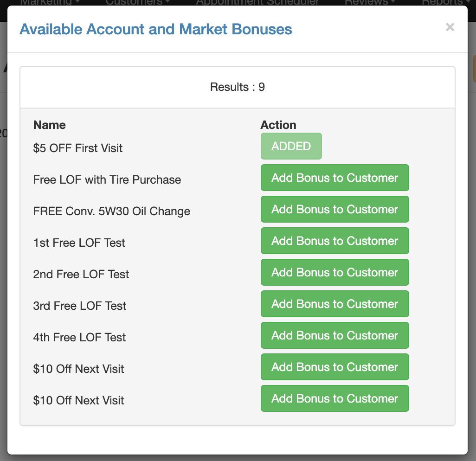Select the FREE Conv. 5W30 Oil Change row name
Screen dimensions: 476x461
tap(112, 211)
